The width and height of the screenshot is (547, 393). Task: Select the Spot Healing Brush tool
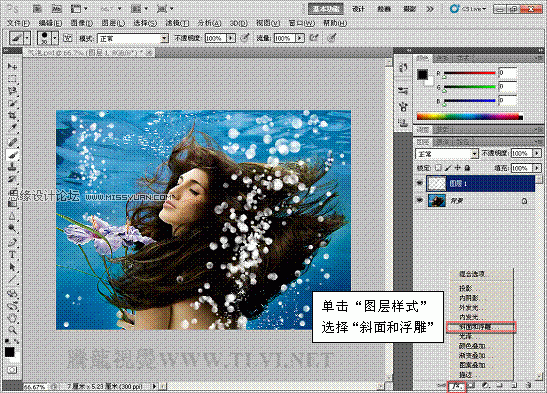[12, 142]
